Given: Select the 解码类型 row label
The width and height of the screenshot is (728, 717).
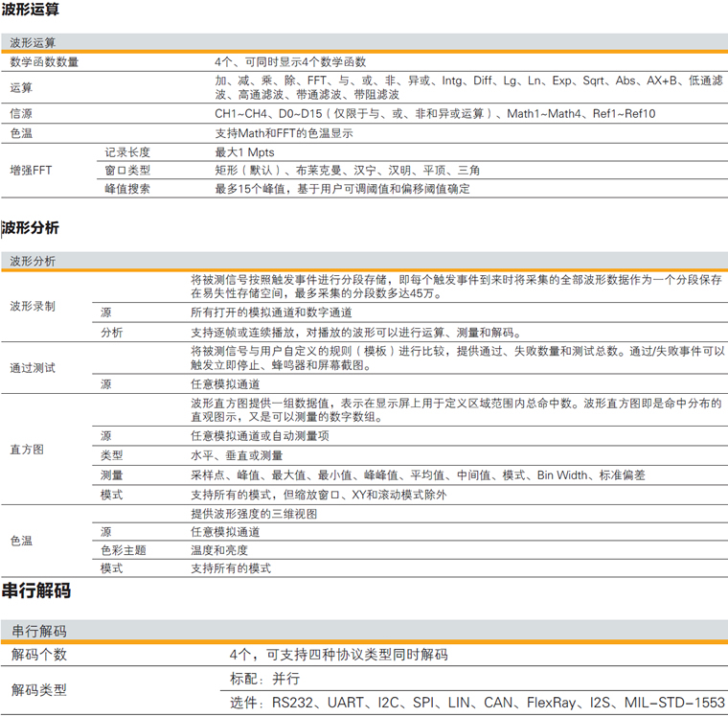Looking at the screenshot, I should (x=39, y=690).
